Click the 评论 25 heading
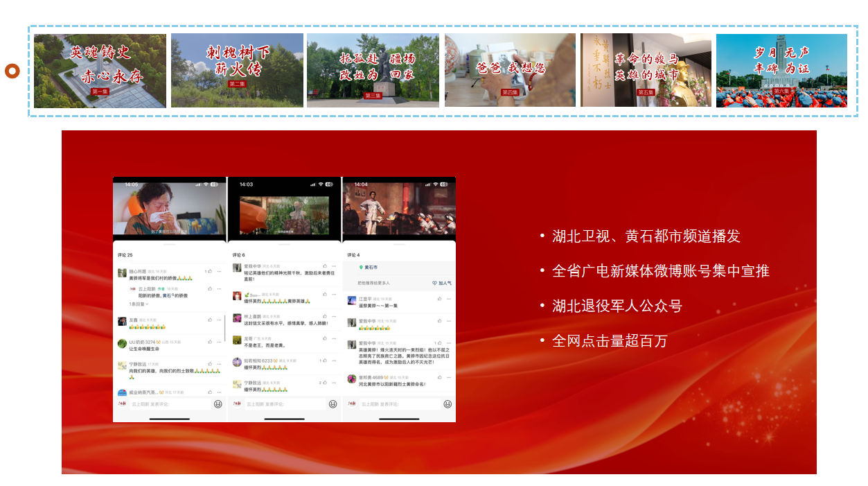Screen dimensions: 868x486 (125, 255)
